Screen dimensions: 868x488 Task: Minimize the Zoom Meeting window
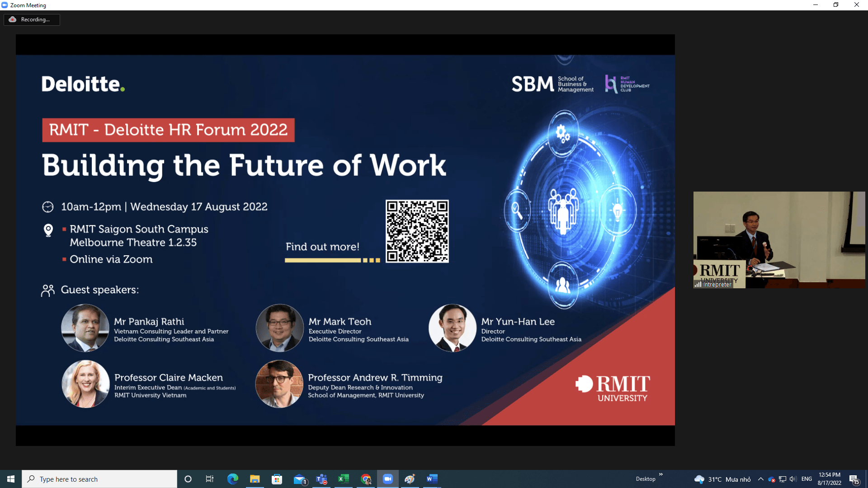coord(816,5)
